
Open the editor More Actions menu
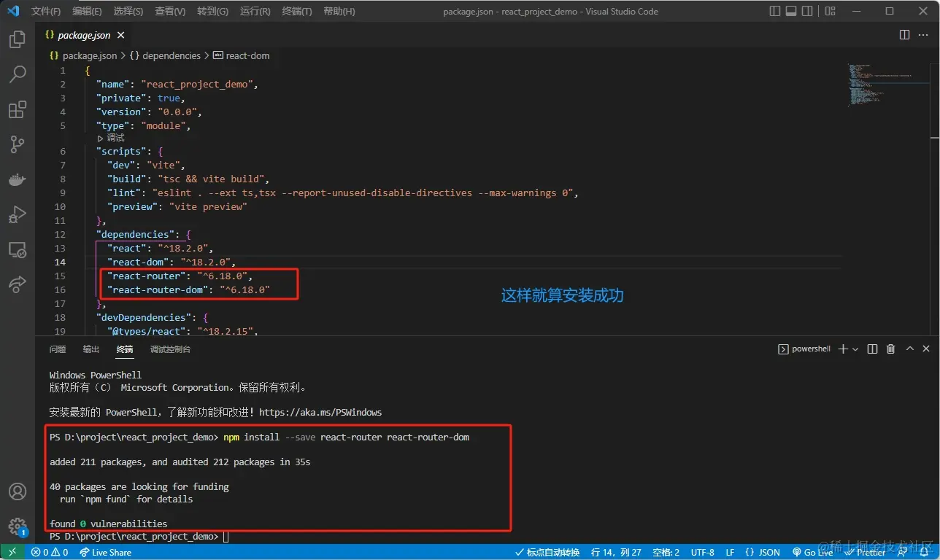click(924, 35)
